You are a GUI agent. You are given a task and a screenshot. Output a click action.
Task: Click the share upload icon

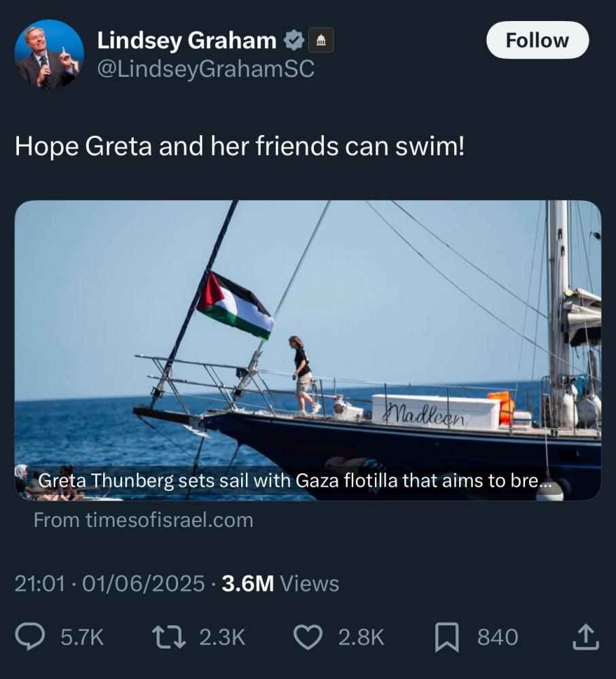585,637
